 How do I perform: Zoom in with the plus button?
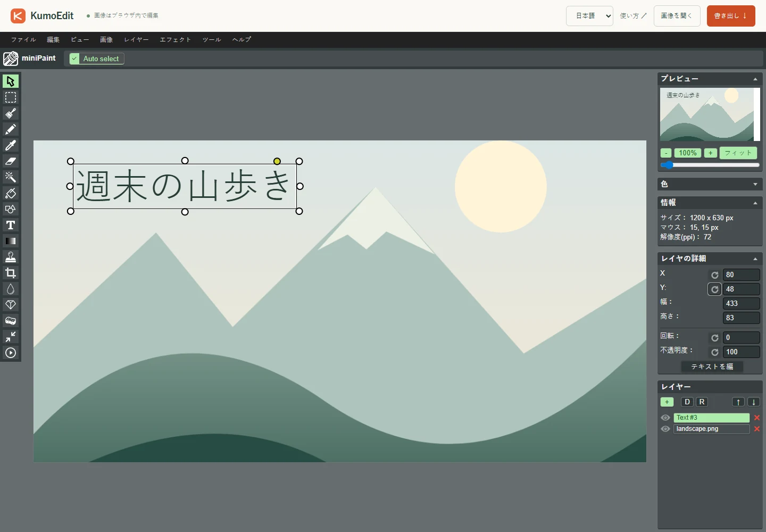click(x=710, y=153)
